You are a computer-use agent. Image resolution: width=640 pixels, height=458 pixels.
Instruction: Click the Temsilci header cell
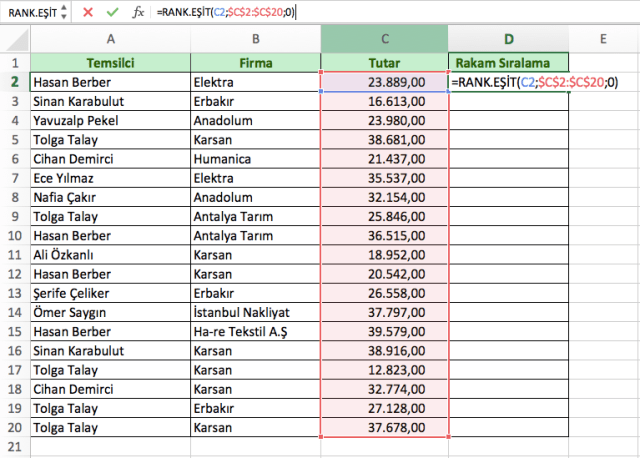coord(110,62)
